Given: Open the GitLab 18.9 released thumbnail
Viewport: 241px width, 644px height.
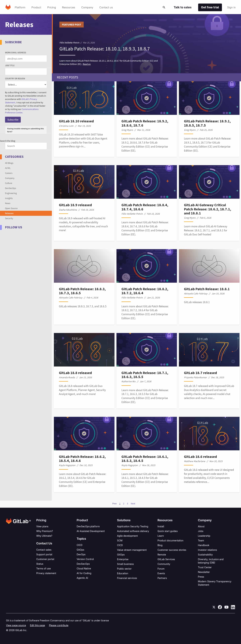Looking at the screenshot, I should (x=84, y=182).
